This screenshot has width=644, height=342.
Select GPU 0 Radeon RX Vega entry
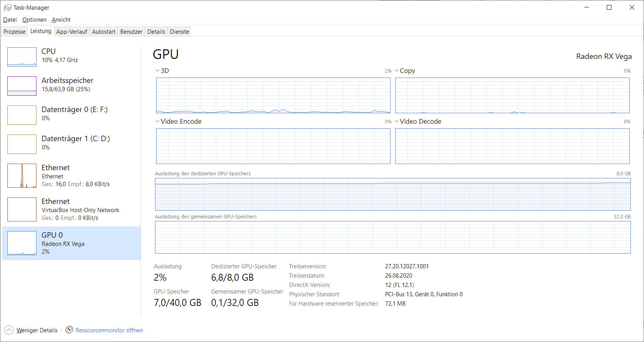tap(72, 243)
